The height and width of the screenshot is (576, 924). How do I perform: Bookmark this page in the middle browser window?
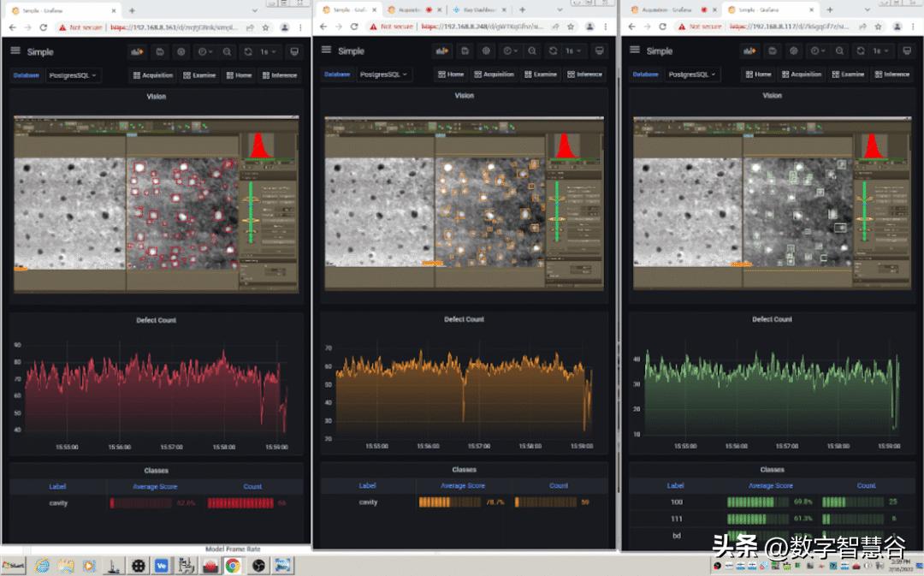pos(571,27)
